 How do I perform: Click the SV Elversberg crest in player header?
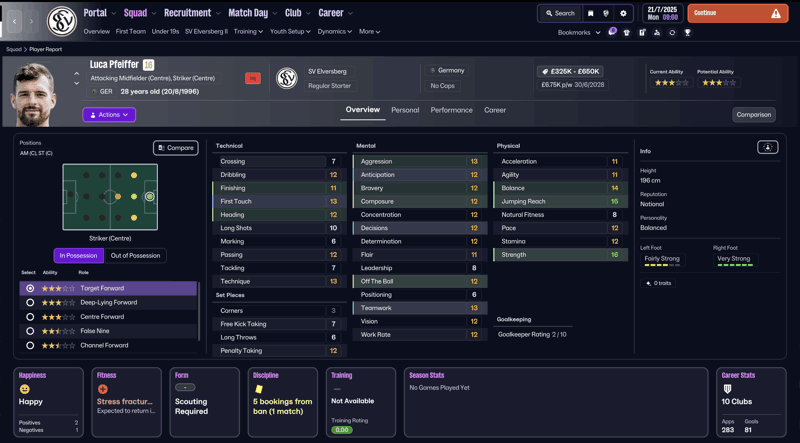(x=287, y=78)
